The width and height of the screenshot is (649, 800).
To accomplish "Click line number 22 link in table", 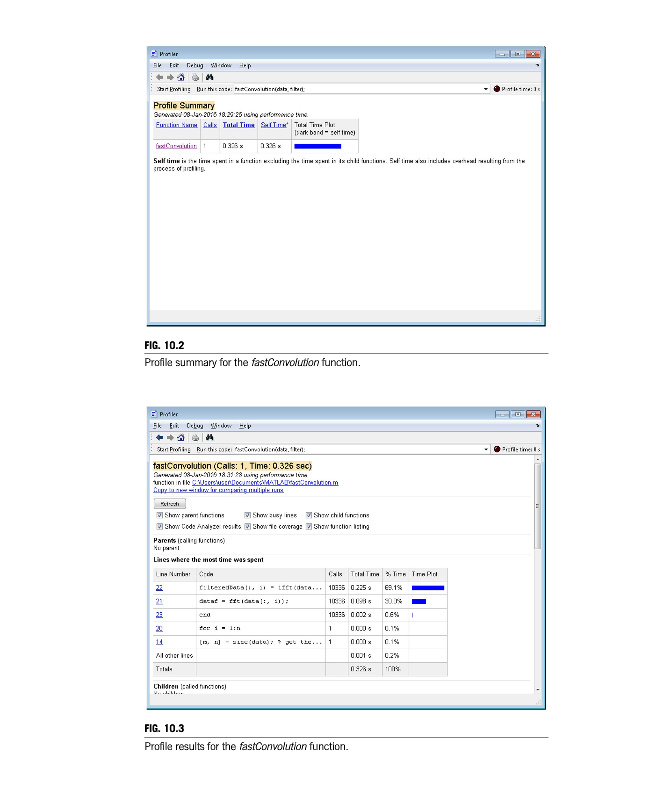I will [159, 588].
